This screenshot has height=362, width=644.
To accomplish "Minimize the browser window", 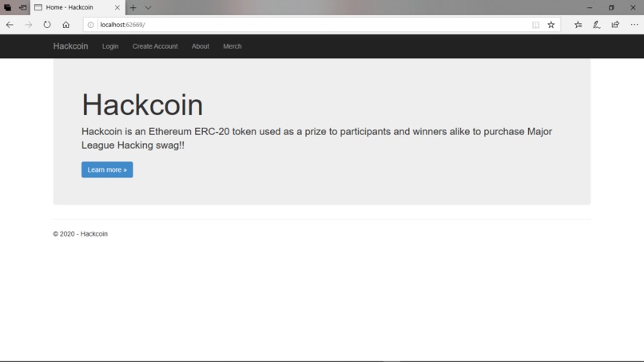I will tap(590, 7).
